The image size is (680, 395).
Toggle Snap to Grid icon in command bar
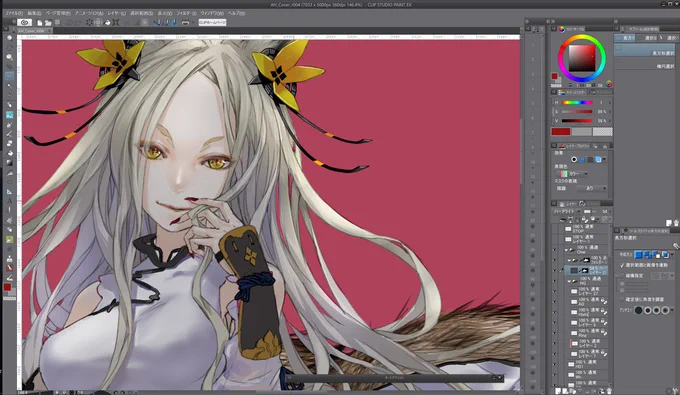174,23
